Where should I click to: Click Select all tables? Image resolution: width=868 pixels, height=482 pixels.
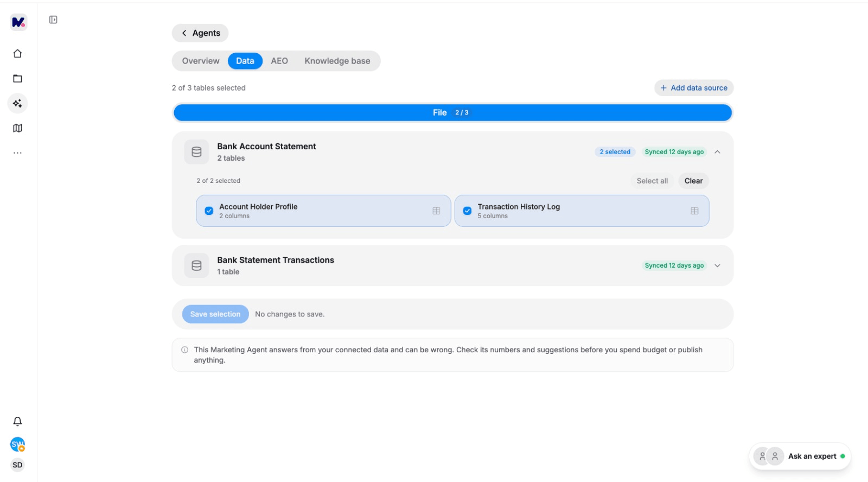pyautogui.click(x=652, y=181)
